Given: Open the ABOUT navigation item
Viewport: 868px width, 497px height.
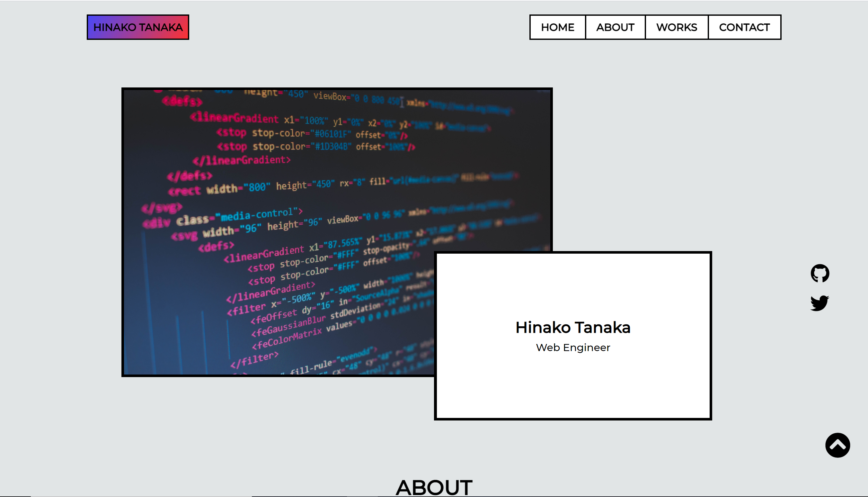Looking at the screenshot, I should (615, 27).
